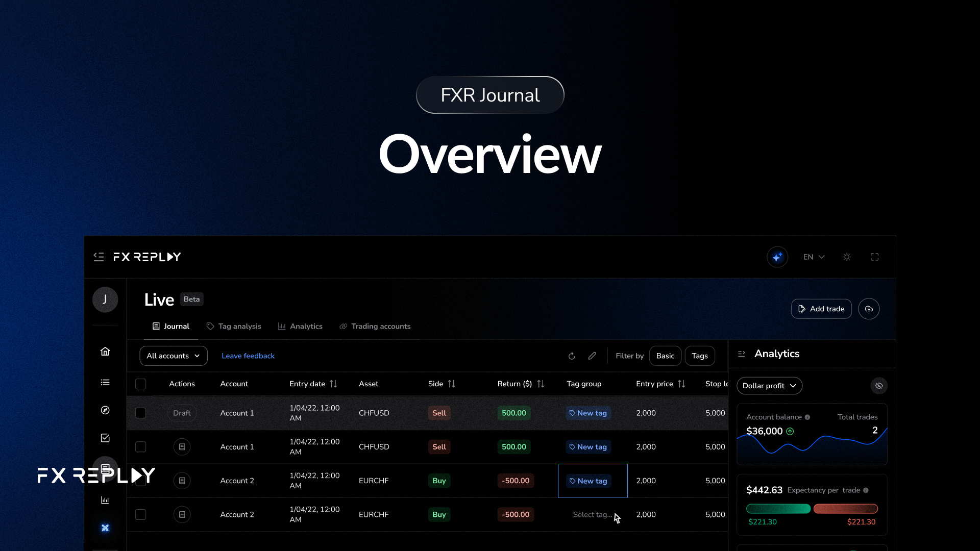Click the refresh icon in journal toolbar
Image resolution: width=980 pixels, height=551 pixels.
572,356
